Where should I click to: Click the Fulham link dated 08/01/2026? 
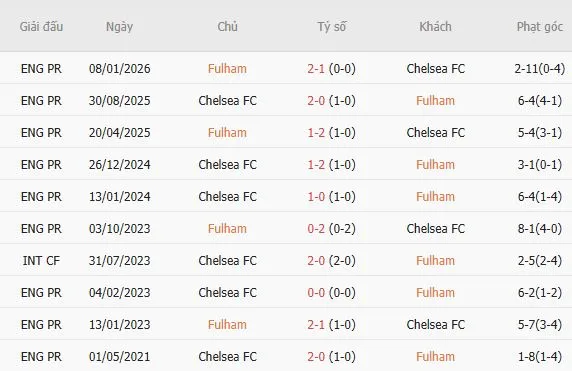tap(227, 69)
